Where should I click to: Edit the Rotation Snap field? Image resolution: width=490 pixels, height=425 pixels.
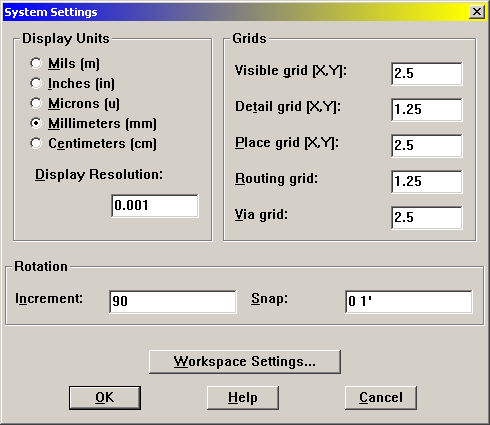point(409,302)
